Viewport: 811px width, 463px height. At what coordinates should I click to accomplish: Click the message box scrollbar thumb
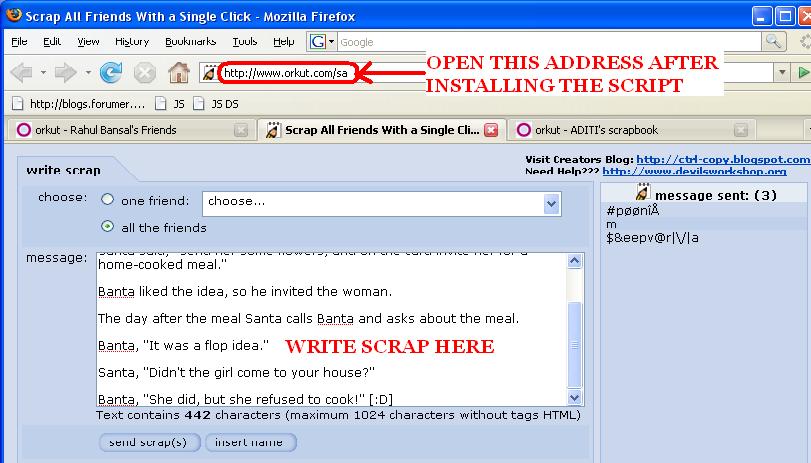tap(575, 345)
